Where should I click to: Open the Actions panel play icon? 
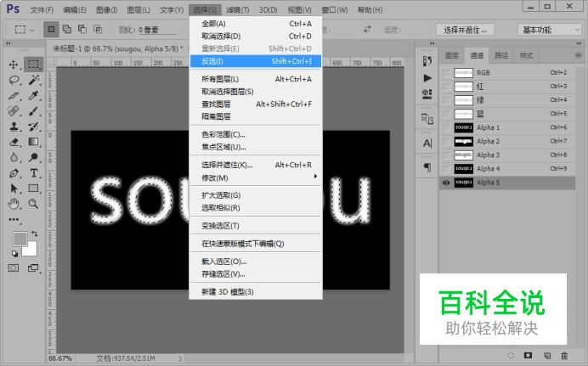click(427, 78)
